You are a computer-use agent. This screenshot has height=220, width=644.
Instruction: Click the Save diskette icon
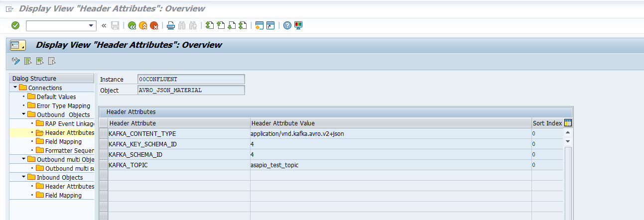(x=115, y=25)
